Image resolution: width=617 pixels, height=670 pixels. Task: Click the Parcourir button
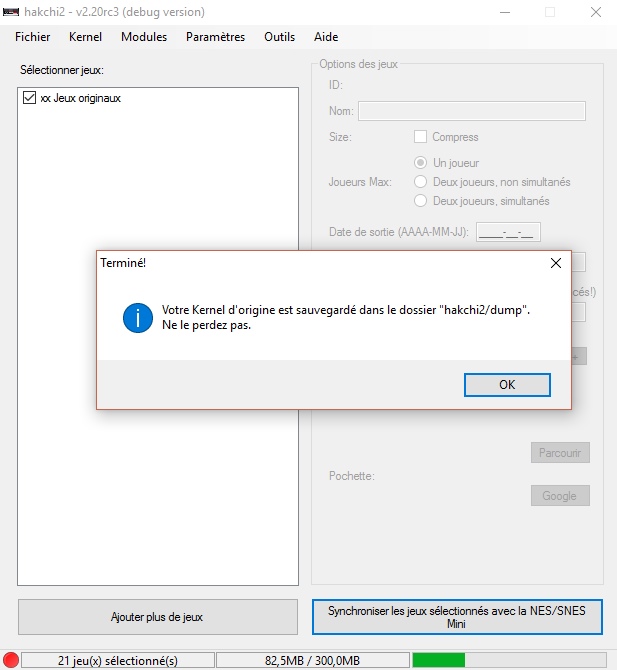click(560, 453)
